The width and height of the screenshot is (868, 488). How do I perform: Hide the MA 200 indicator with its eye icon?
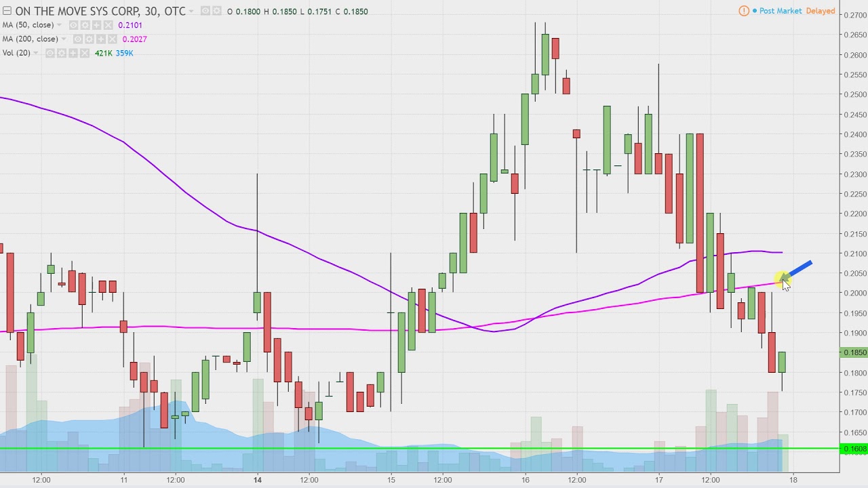point(78,39)
